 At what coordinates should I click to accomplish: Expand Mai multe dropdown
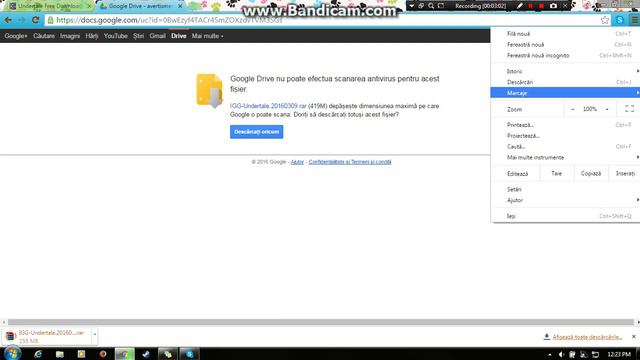point(207,36)
